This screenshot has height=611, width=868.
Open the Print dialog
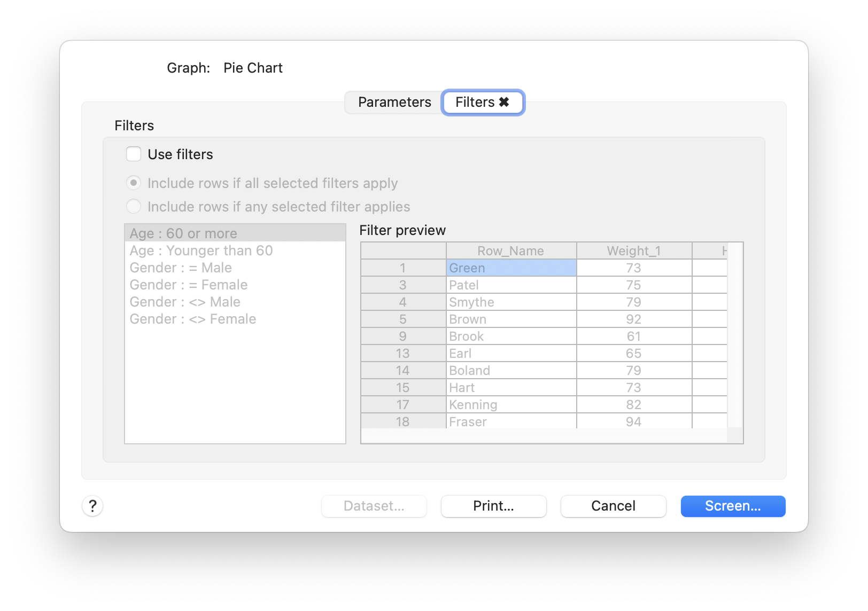pos(493,506)
